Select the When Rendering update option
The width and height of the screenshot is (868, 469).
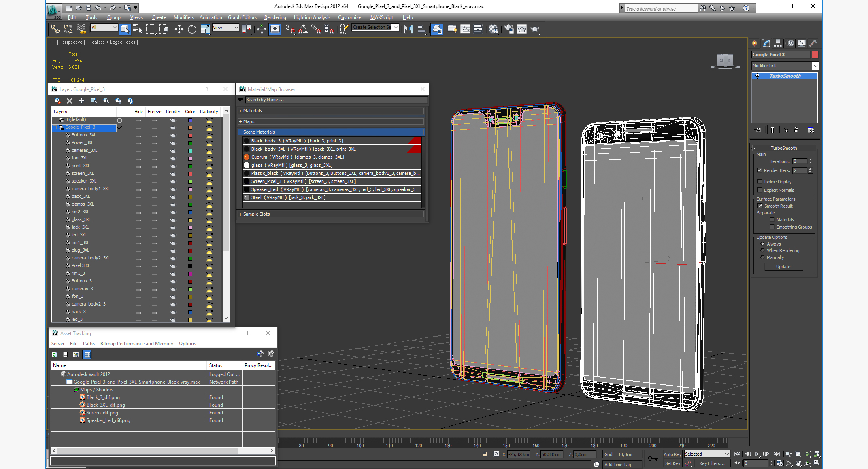coord(762,250)
